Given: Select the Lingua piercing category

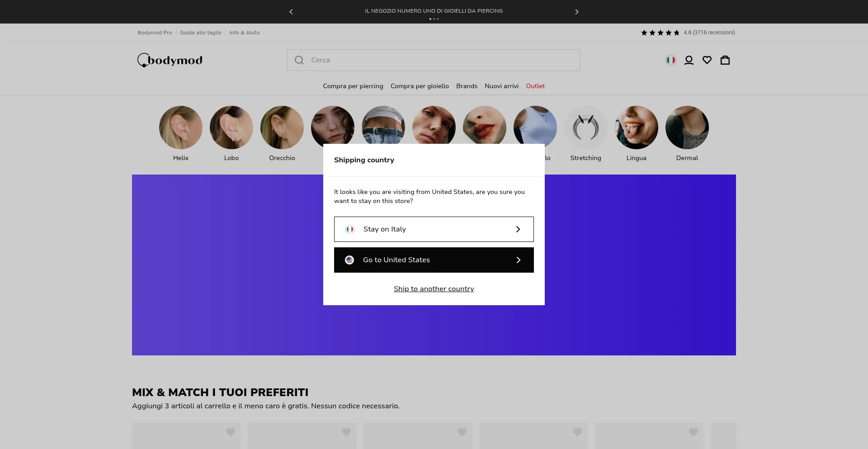Looking at the screenshot, I should tap(636, 128).
